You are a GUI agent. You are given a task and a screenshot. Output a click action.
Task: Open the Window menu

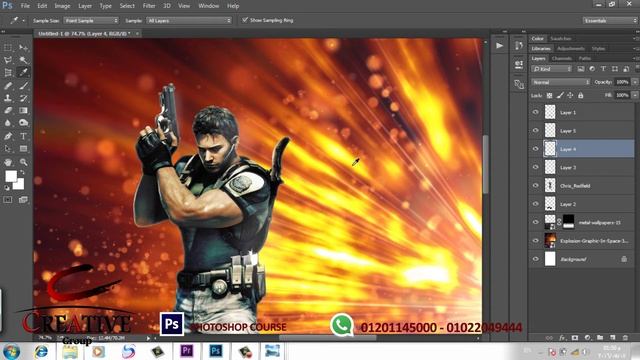pyautogui.click(x=209, y=6)
